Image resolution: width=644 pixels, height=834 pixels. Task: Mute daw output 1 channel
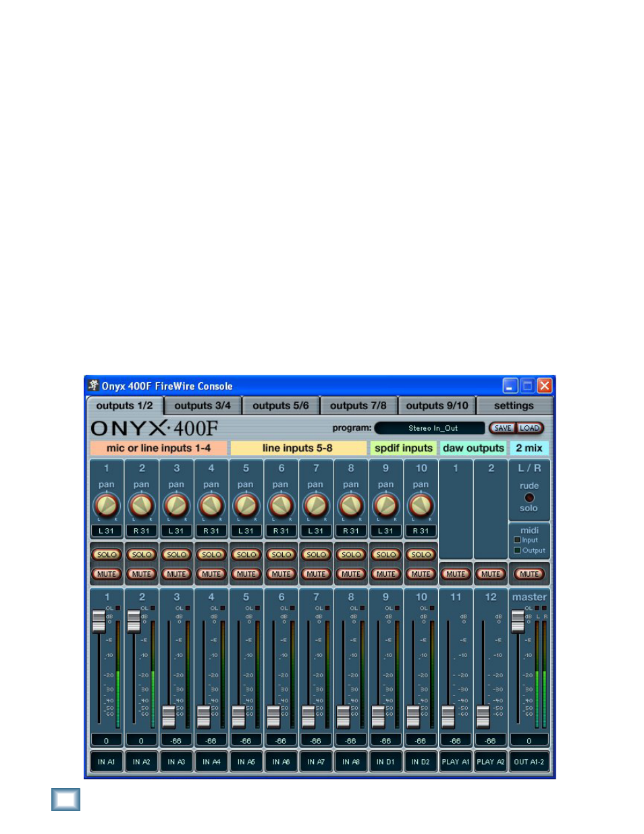(456, 574)
